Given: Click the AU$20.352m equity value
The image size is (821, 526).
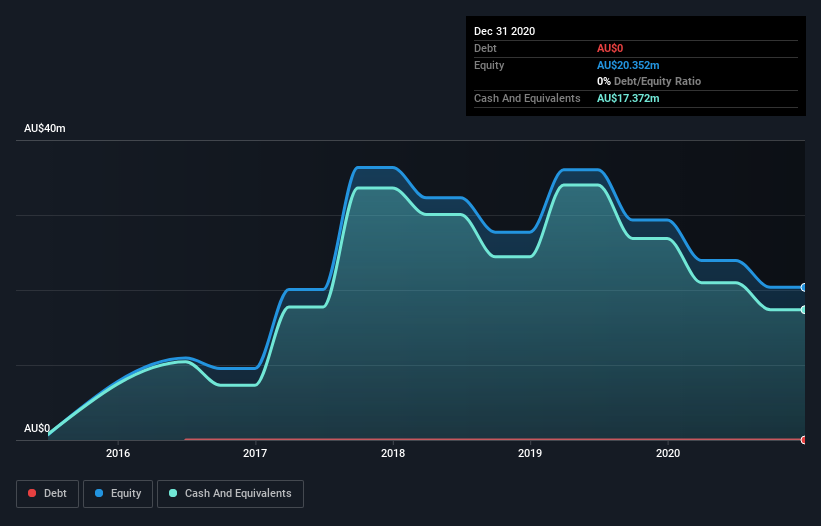Looking at the screenshot, I should click(628, 65).
